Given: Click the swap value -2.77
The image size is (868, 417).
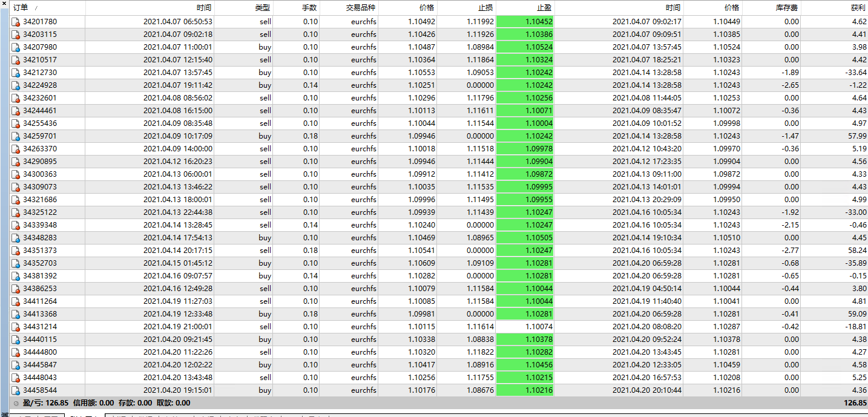Looking at the screenshot, I should pyautogui.click(x=790, y=251).
